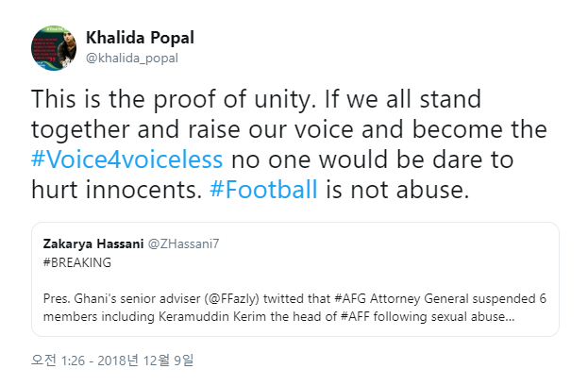Click the main tweet text paragraph
This screenshot has height=386, width=588.
point(289,144)
